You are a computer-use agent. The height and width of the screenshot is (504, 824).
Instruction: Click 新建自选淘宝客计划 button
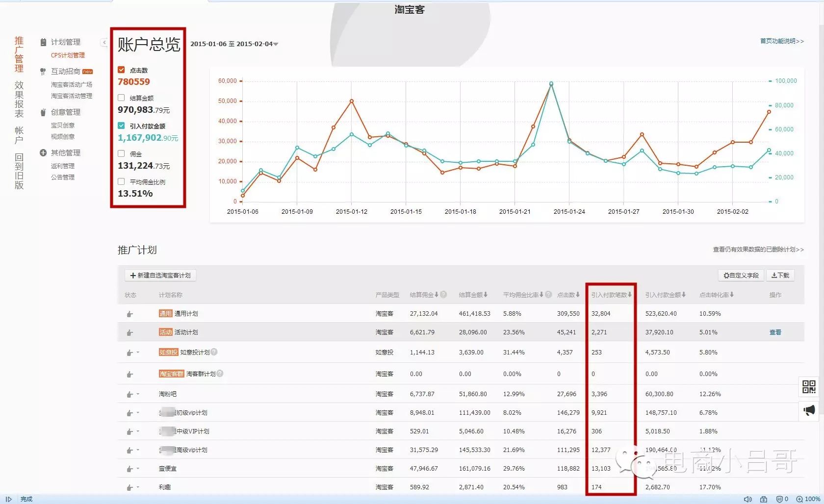pyautogui.click(x=160, y=276)
